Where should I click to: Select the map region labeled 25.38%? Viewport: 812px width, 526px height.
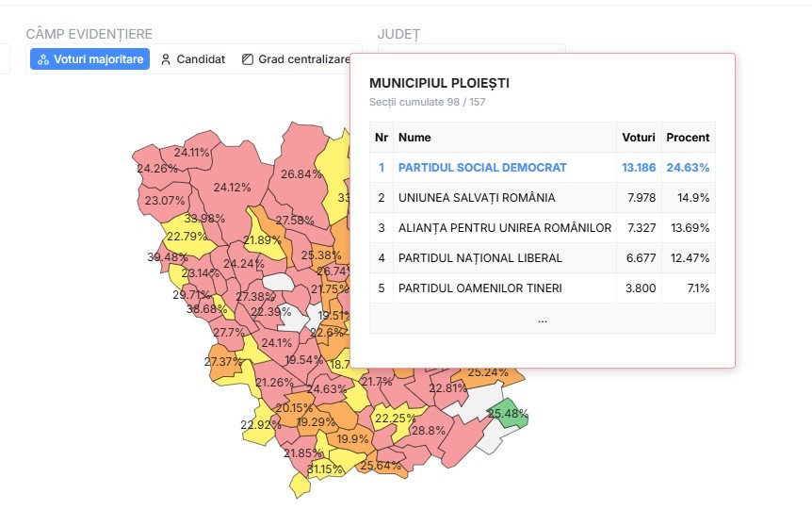point(321,255)
